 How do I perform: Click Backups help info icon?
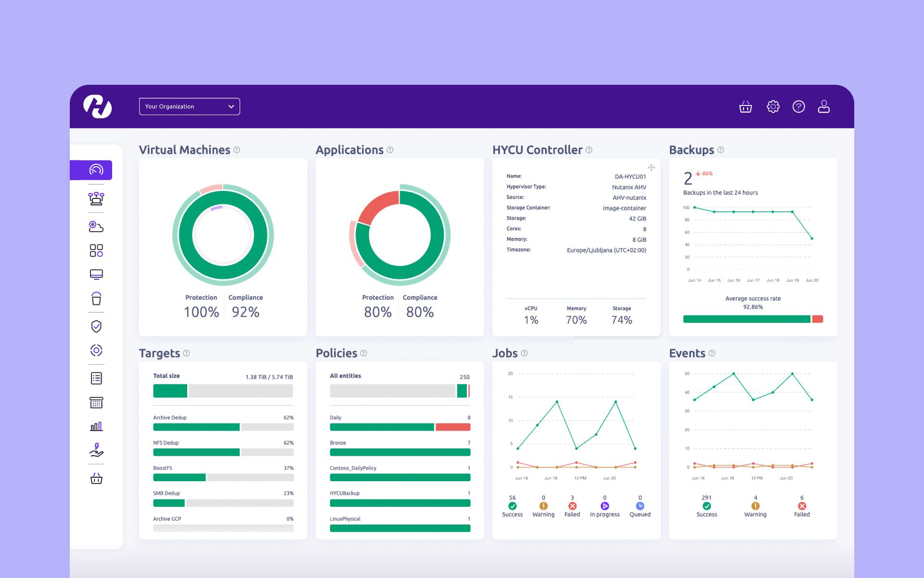[x=720, y=150]
